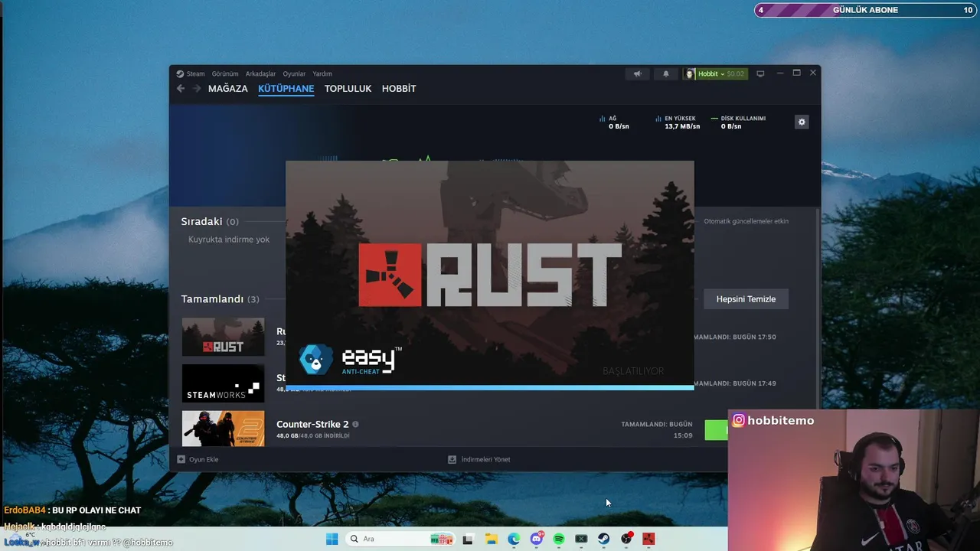The width and height of the screenshot is (980, 551).
Task: Click EN YÜKSEK 13,7 MB/sn stat
Action: tap(678, 122)
